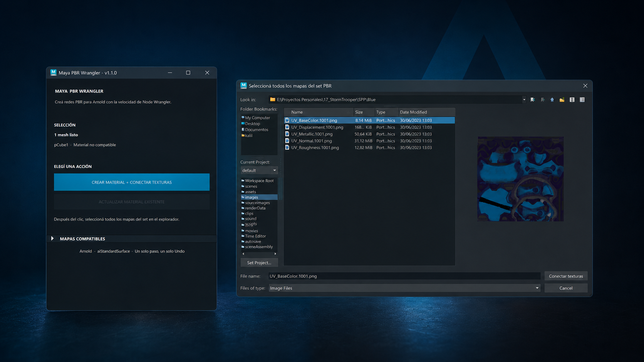Go up to the parent directory

pos(552,100)
